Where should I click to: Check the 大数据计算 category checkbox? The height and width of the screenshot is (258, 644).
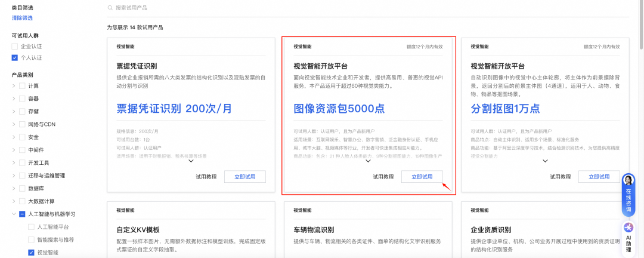[x=22, y=201]
